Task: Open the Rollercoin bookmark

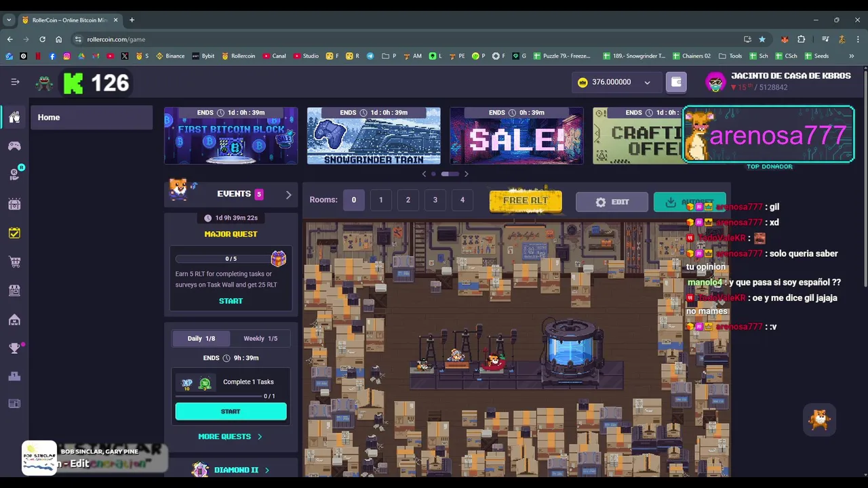Action: (x=238, y=56)
